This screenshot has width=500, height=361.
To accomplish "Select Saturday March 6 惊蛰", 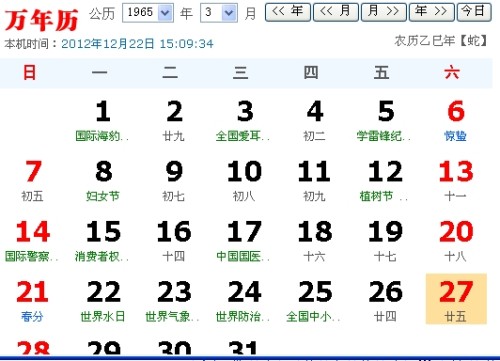I will coord(456,121).
